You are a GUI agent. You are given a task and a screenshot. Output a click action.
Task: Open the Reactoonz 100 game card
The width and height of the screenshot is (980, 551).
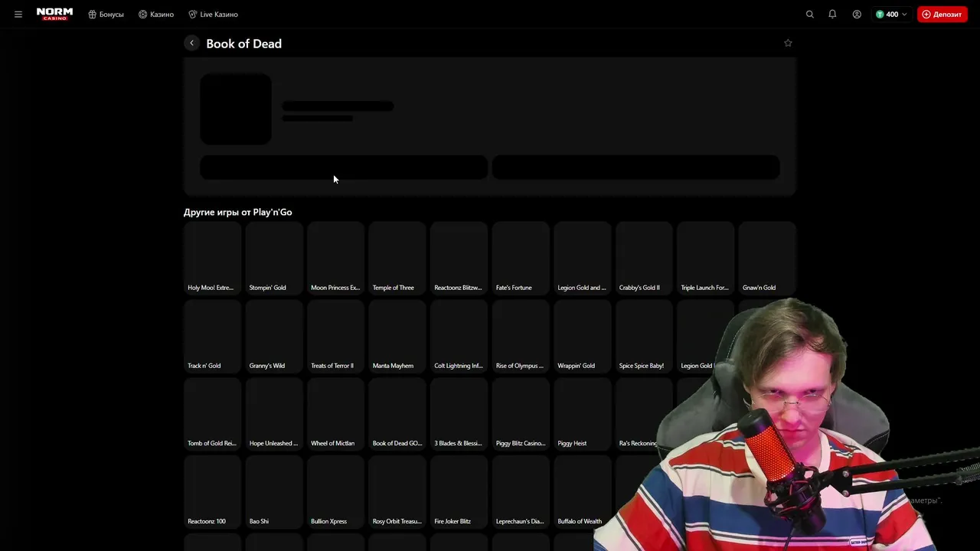[x=212, y=492]
